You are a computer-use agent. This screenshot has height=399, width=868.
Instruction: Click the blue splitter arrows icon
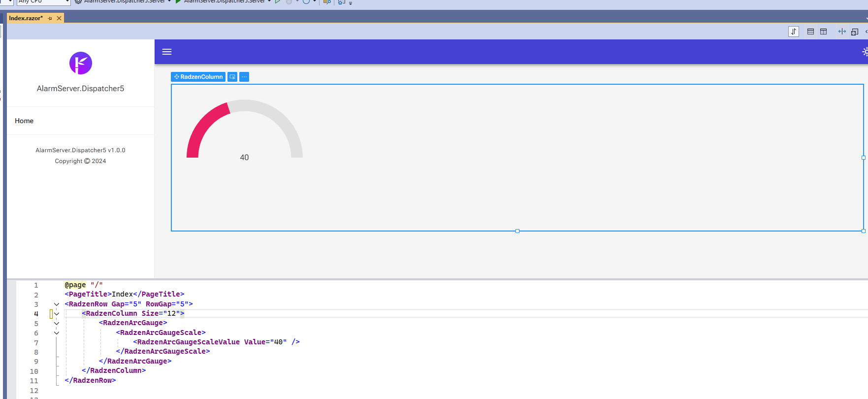(x=842, y=32)
